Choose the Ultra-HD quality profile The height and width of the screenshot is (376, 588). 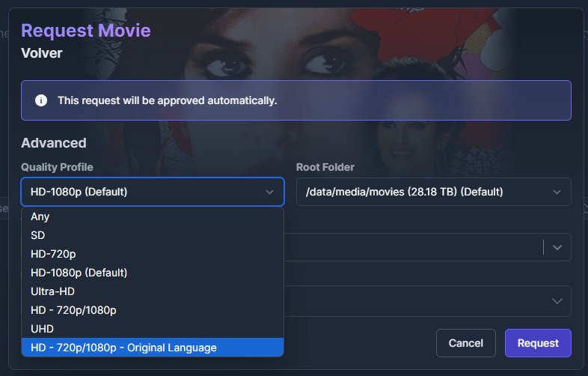click(52, 291)
